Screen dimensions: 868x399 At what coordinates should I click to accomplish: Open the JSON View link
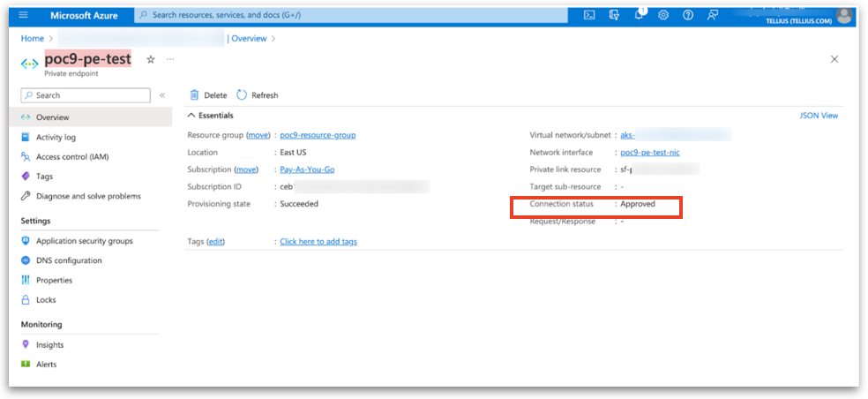819,116
